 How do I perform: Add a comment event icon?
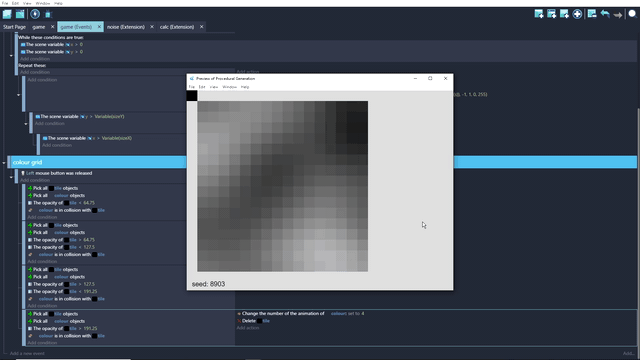[564, 14]
